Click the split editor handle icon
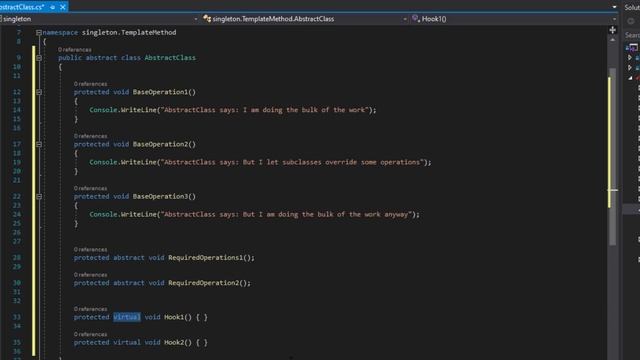 click(612, 30)
